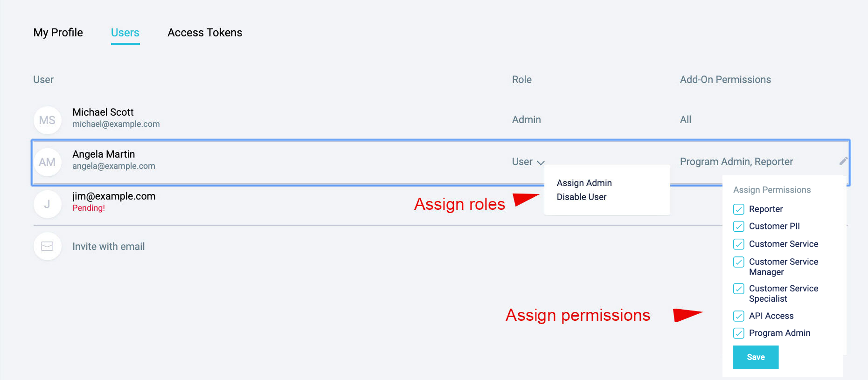Viewport: 868px width, 380px height.
Task: Uncheck the Customer PII checkbox
Action: pos(739,227)
